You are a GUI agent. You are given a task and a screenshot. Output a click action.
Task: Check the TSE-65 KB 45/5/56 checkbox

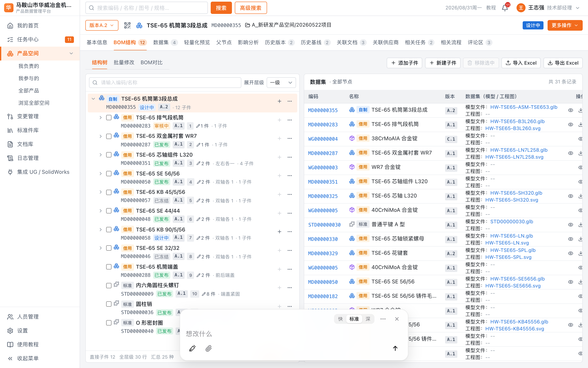coord(109,192)
